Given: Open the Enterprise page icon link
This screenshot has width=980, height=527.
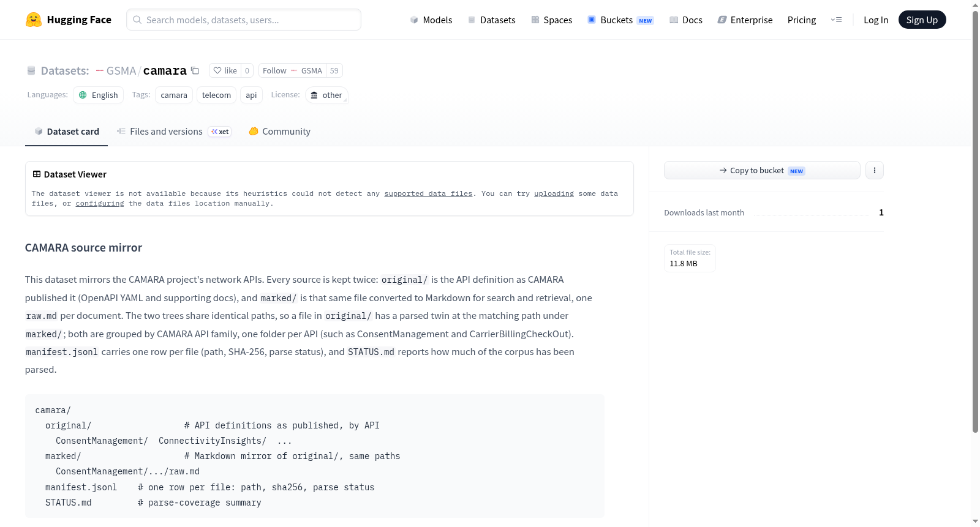Looking at the screenshot, I should tap(745, 20).
